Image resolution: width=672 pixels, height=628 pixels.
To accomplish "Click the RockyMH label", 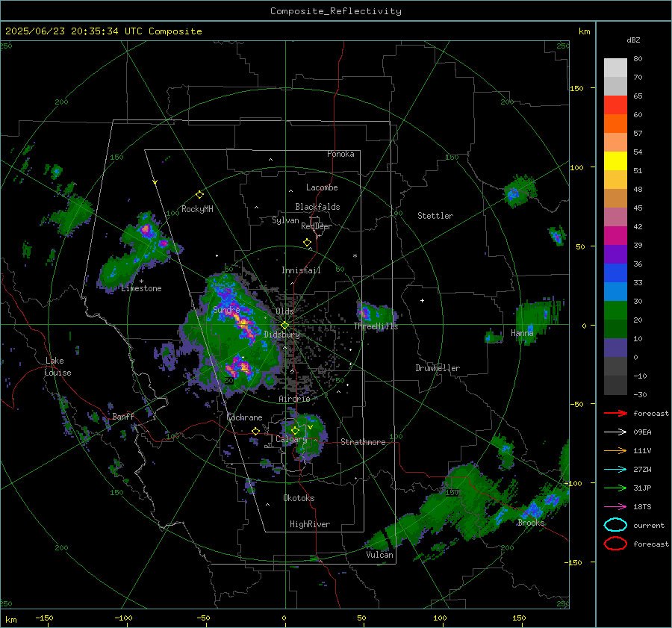I will [x=197, y=209].
